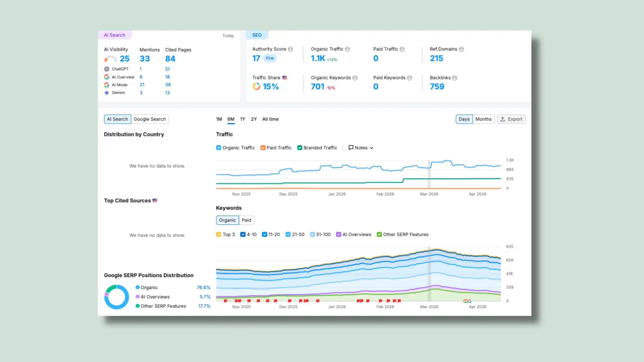
Task: Switch chart granularity to Months
Action: pos(483,119)
